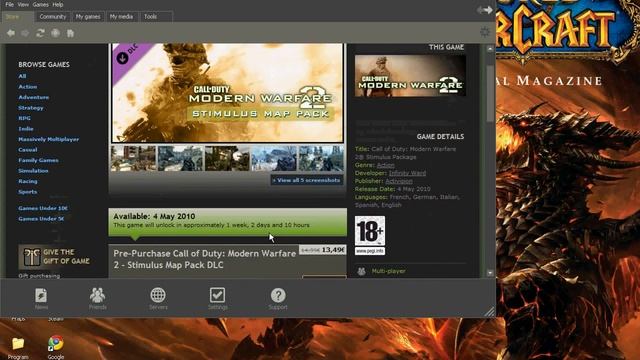Select the fourth screenshot thumbnail
Screen dimensions: 640x360
274,158
